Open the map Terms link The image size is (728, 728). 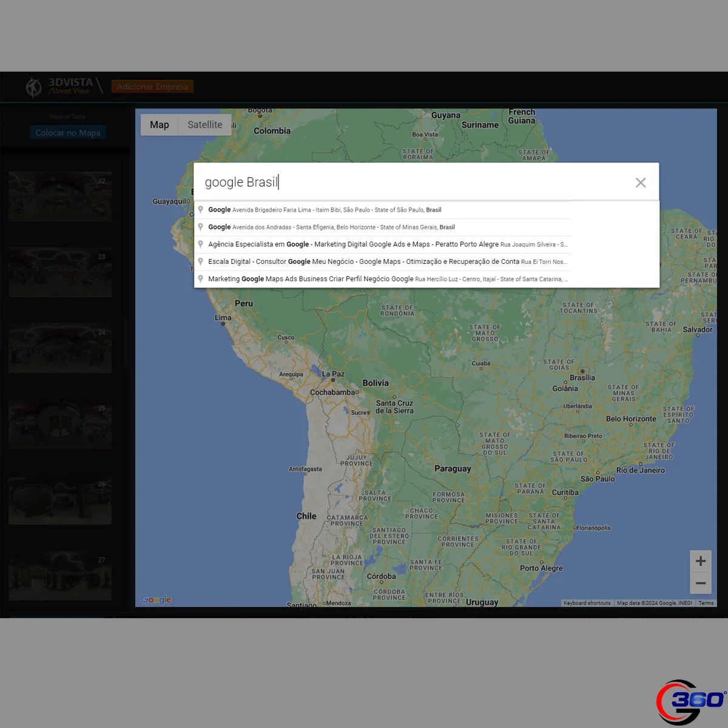pos(706,603)
